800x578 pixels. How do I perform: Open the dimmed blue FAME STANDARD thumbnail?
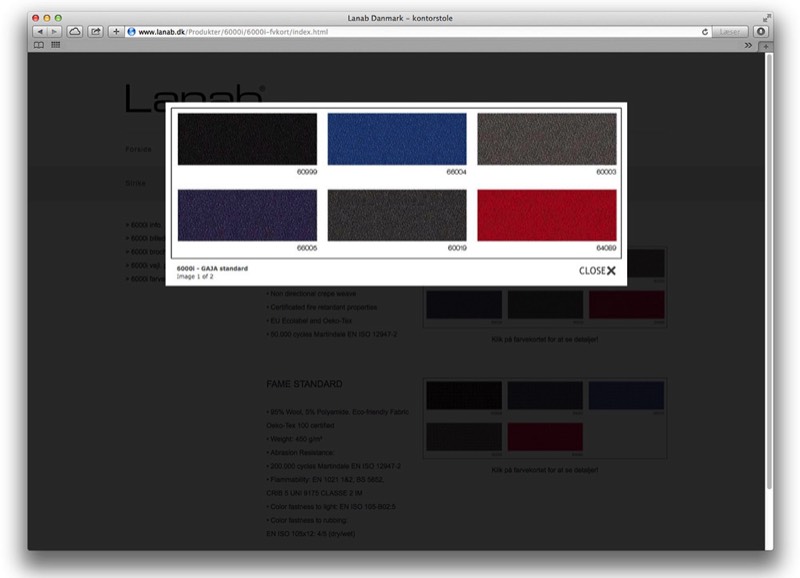tap(627, 395)
